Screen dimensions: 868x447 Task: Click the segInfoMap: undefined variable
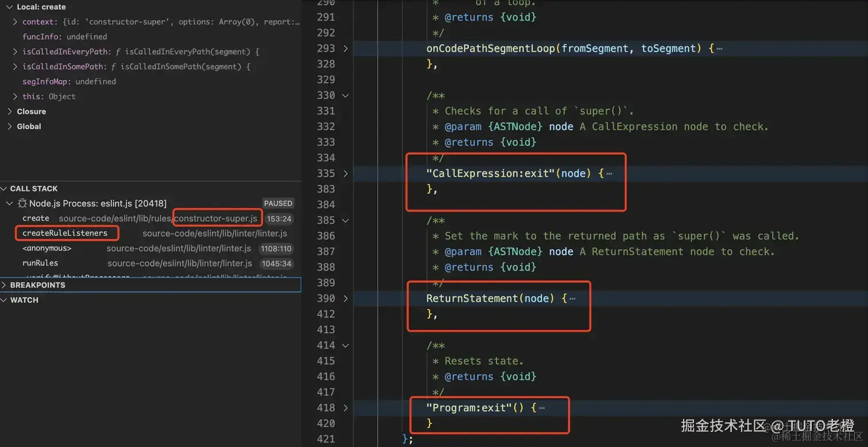(x=69, y=82)
